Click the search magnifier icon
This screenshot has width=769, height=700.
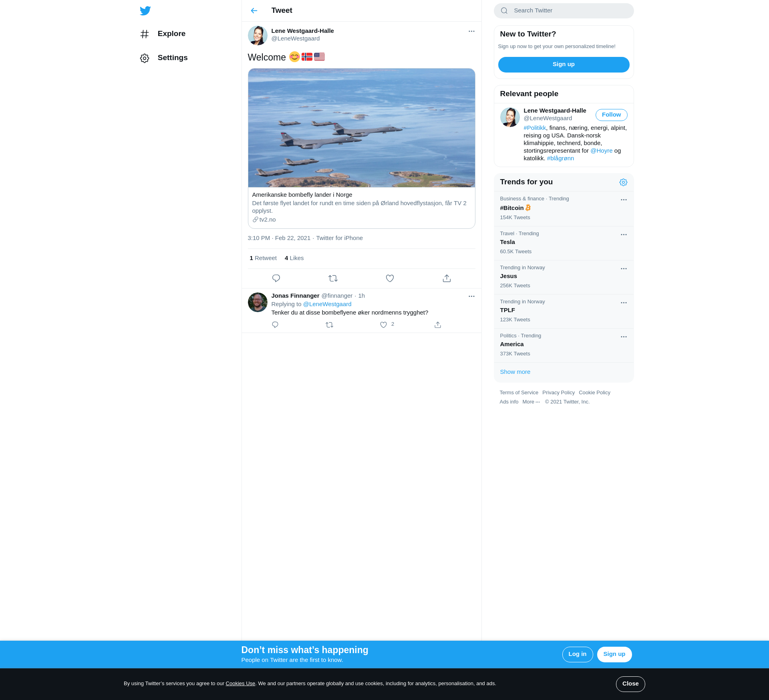pos(504,11)
